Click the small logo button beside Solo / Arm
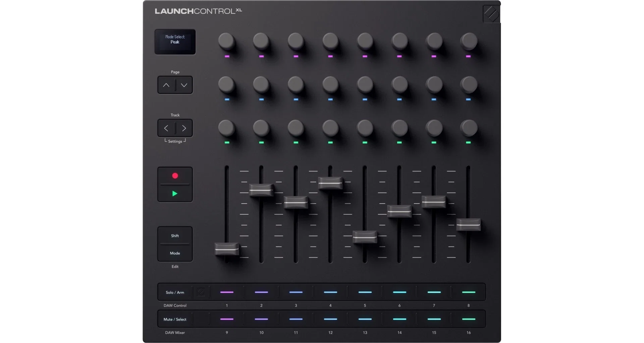Viewport: 644px width, 343px height. (x=201, y=292)
